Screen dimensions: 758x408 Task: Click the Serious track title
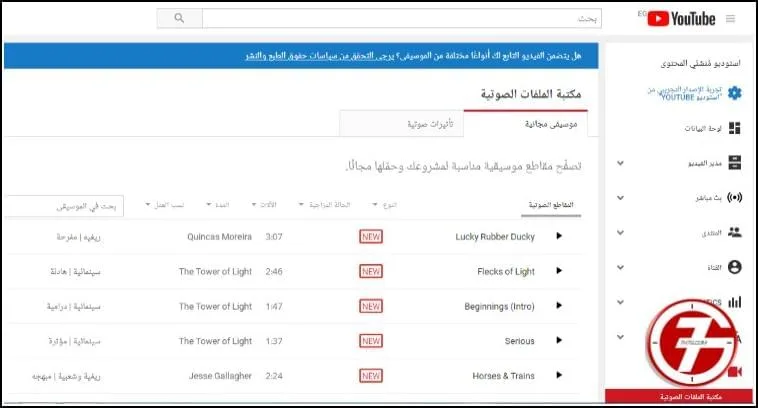tap(520, 341)
